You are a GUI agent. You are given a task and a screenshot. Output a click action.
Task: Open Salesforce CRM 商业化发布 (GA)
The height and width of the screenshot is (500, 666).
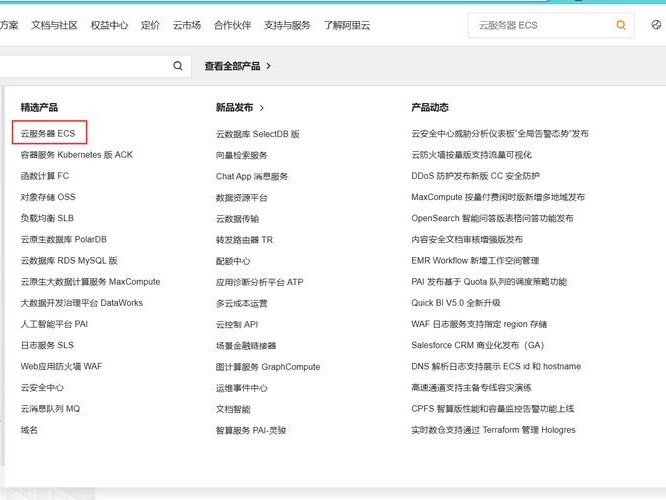(477, 345)
